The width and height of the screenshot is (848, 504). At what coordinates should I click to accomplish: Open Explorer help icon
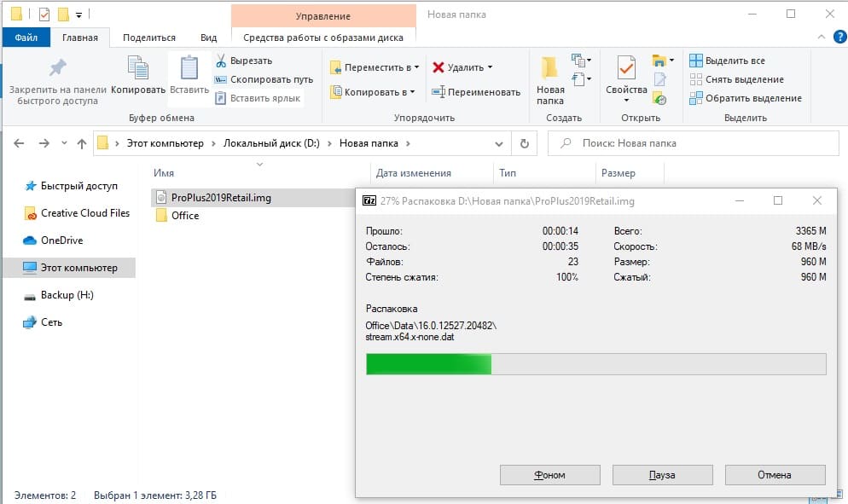[x=839, y=37]
